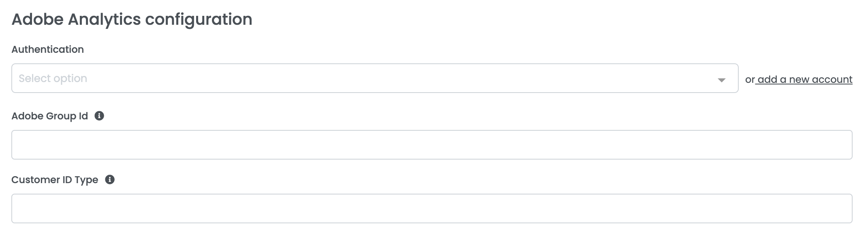This screenshot has width=868, height=229.
Task: Click the 'Select option' placeholder text
Action: point(53,78)
